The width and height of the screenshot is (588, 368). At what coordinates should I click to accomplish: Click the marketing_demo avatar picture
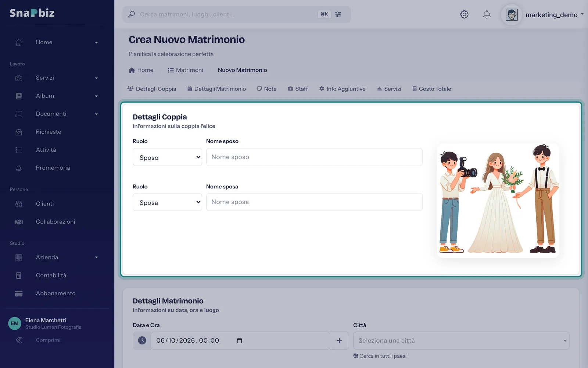512,15
